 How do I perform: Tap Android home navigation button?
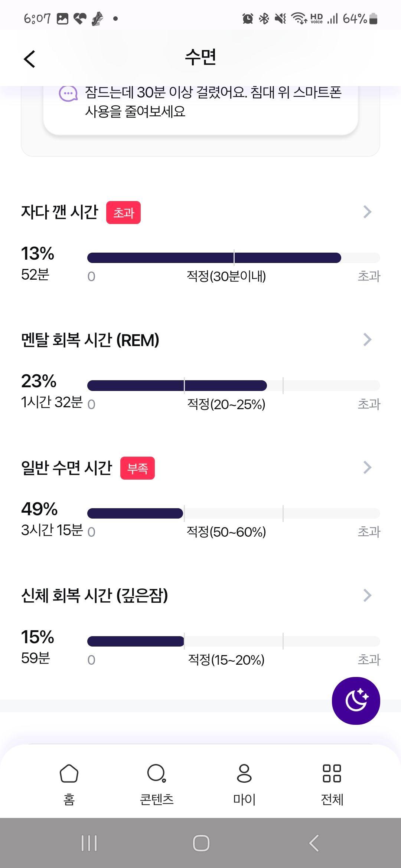click(201, 843)
